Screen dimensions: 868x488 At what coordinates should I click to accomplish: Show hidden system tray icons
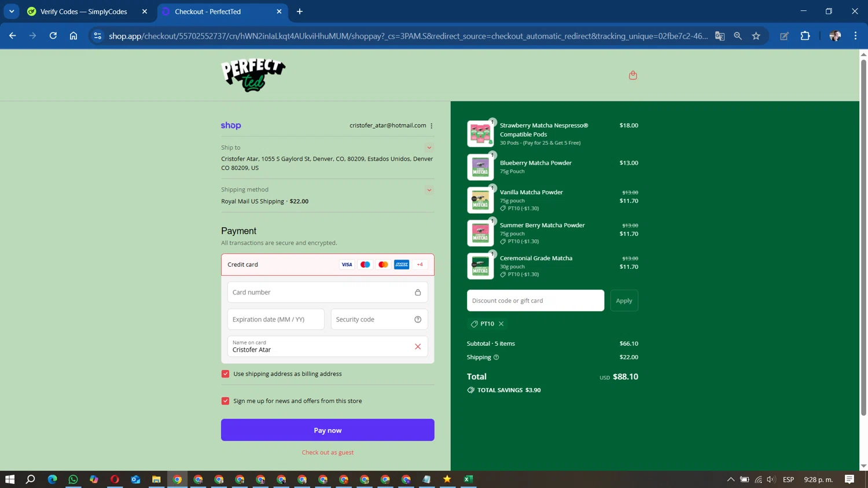point(731,479)
